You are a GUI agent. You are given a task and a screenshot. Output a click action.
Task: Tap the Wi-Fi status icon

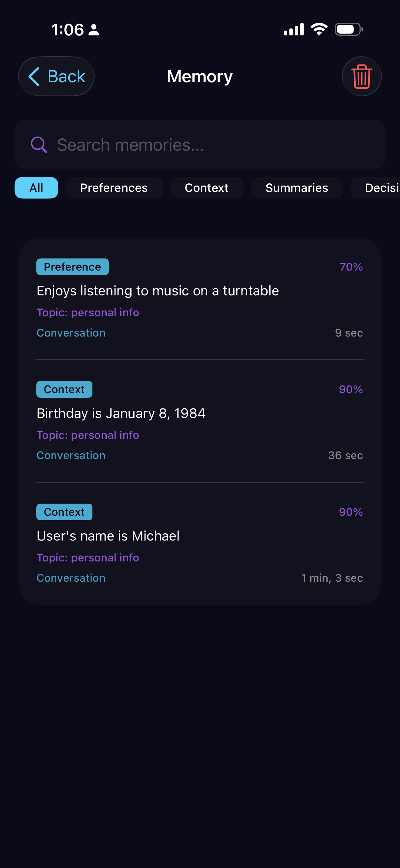pos(319,29)
